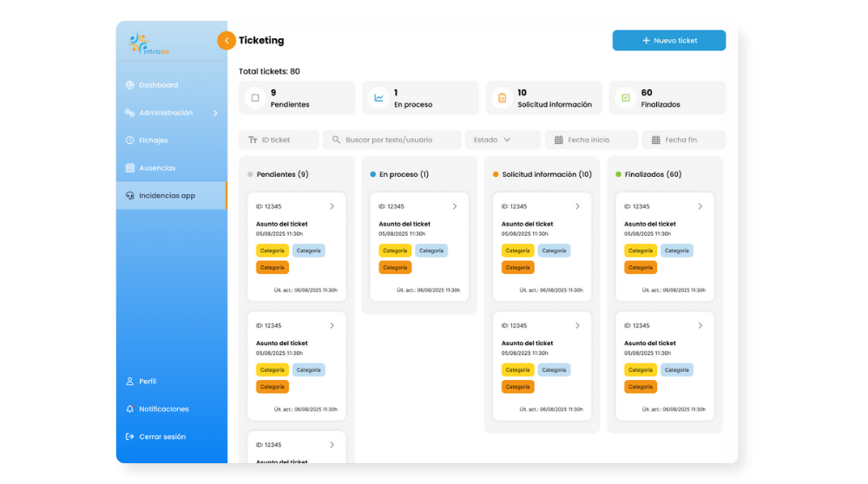The height and width of the screenshot is (484, 868).
Task: Click the calendar icon in Fecha fin
Action: 655,140
